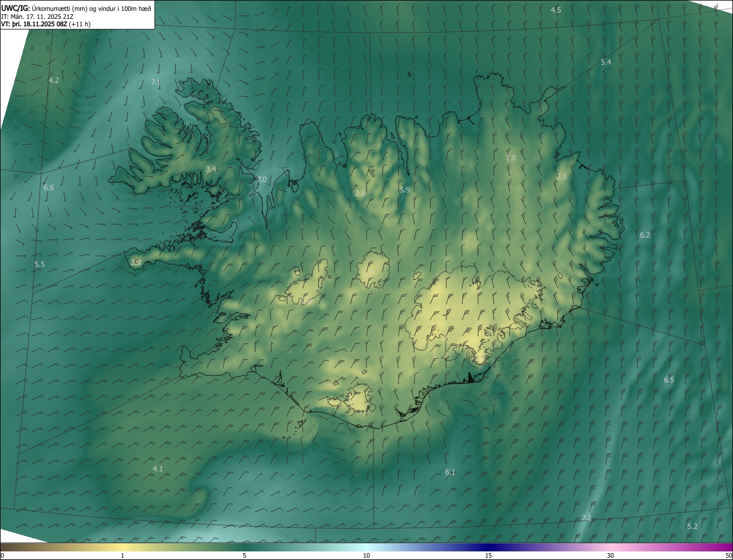Click the 7.1 value on the map
Image resolution: width=733 pixels, height=560 pixels.
(156, 82)
